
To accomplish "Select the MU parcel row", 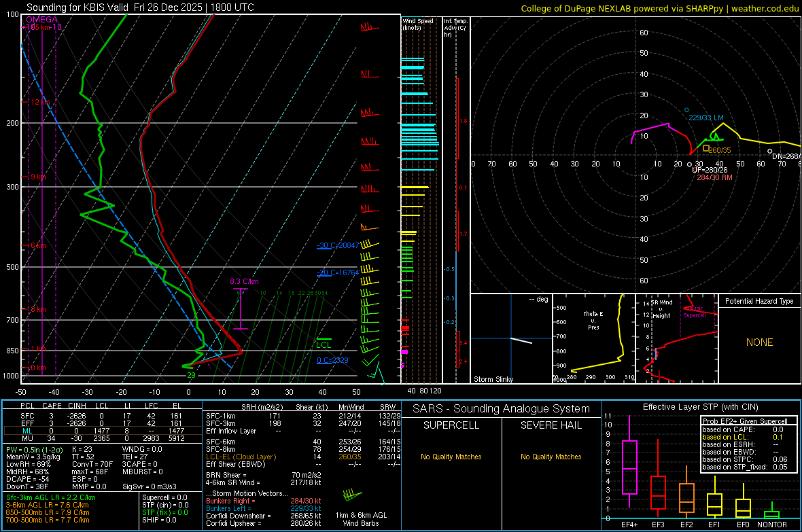I will (x=102, y=438).
